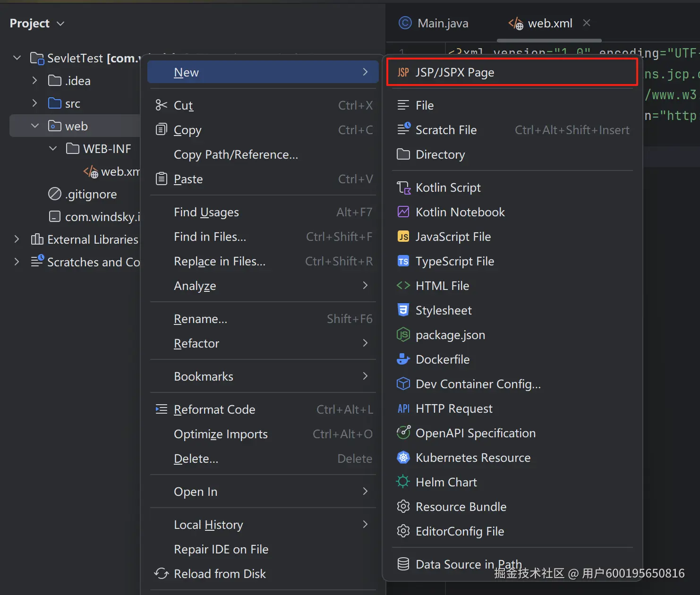Click the Resource Bundle gear icon

point(403,507)
